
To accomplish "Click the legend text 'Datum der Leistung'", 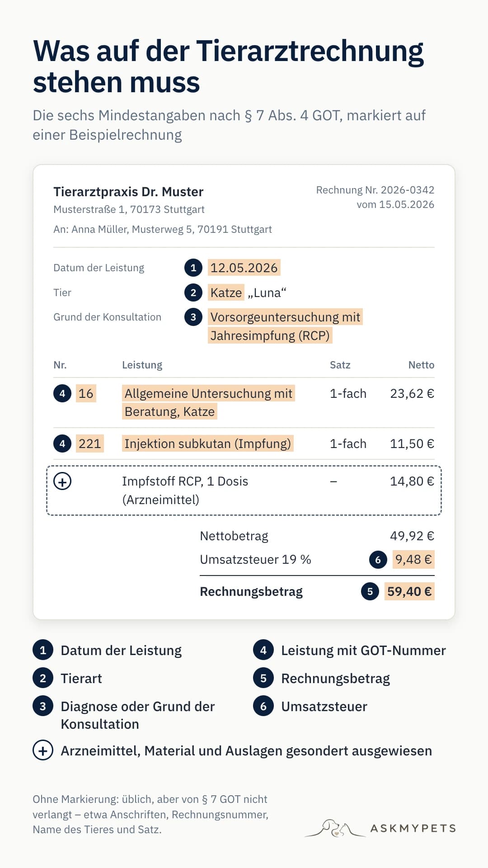I will click(x=121, y=650).
